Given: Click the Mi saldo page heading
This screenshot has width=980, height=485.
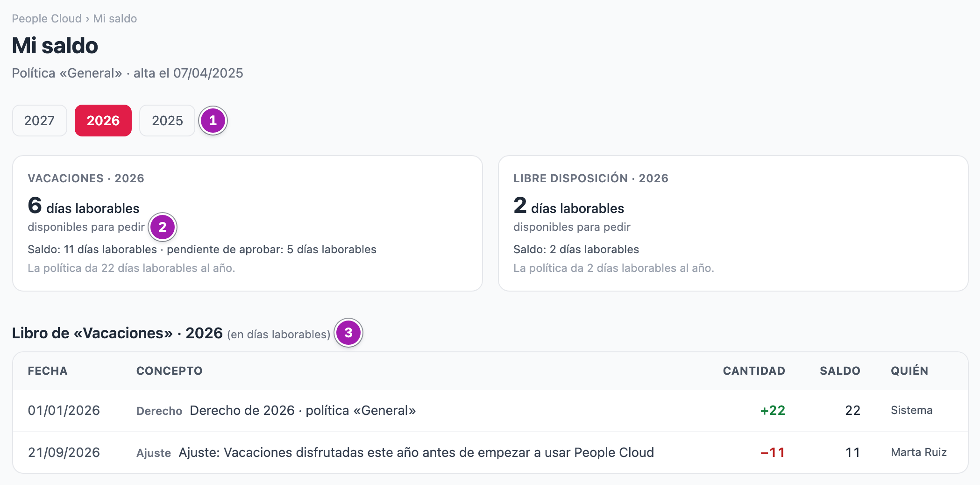Looking at the screenshot, I should [55, 46].
